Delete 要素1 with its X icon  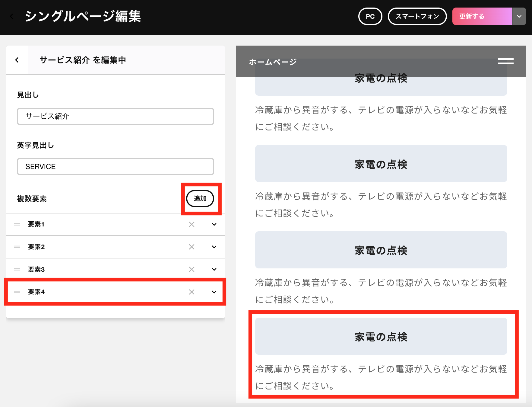[x=192, y=224]
